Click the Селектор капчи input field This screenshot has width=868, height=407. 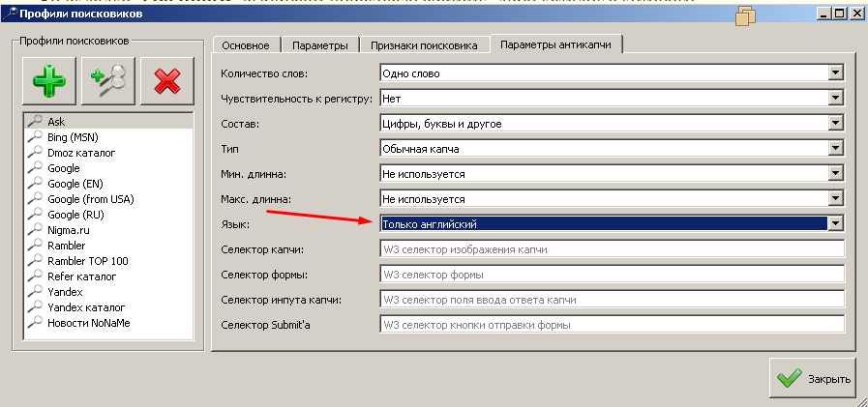pyautogui.click(x=612, y=249)
